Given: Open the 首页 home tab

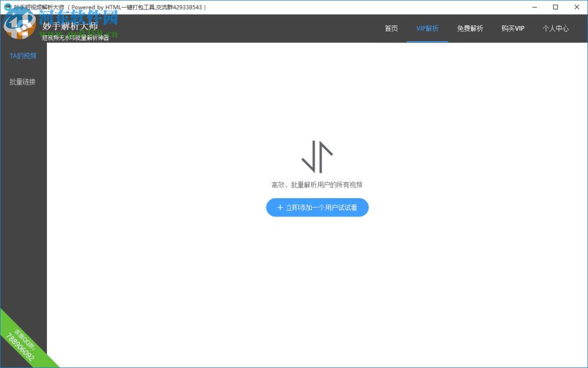Looking at the screenshot, I should (x=391, y=28).
